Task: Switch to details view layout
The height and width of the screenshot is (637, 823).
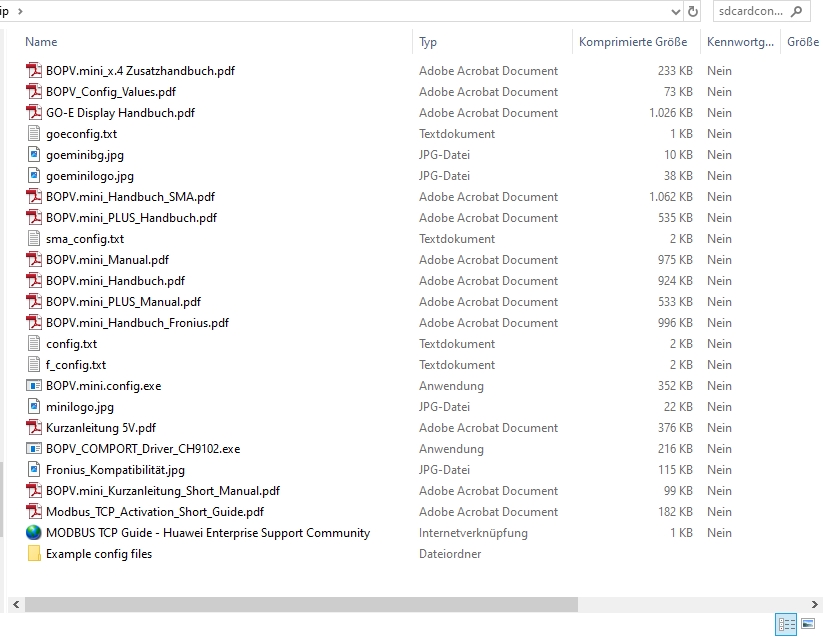Action: coord(786,625)
